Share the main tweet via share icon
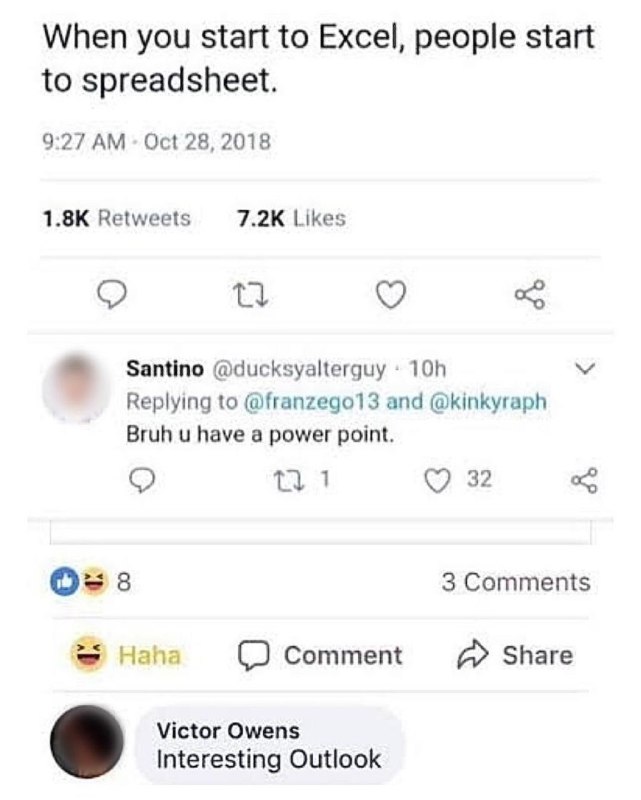This screenshot has width=641, height=800. pos(530,295)
